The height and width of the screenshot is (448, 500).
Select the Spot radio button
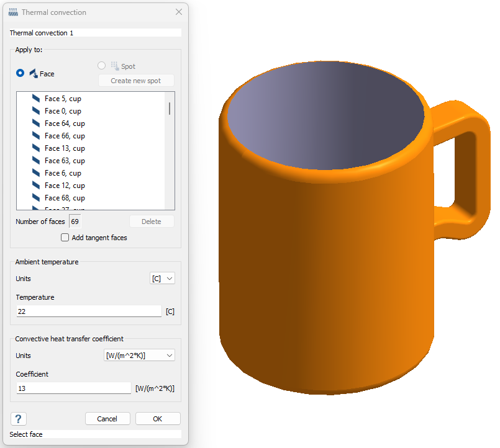(x=102, y=66)
